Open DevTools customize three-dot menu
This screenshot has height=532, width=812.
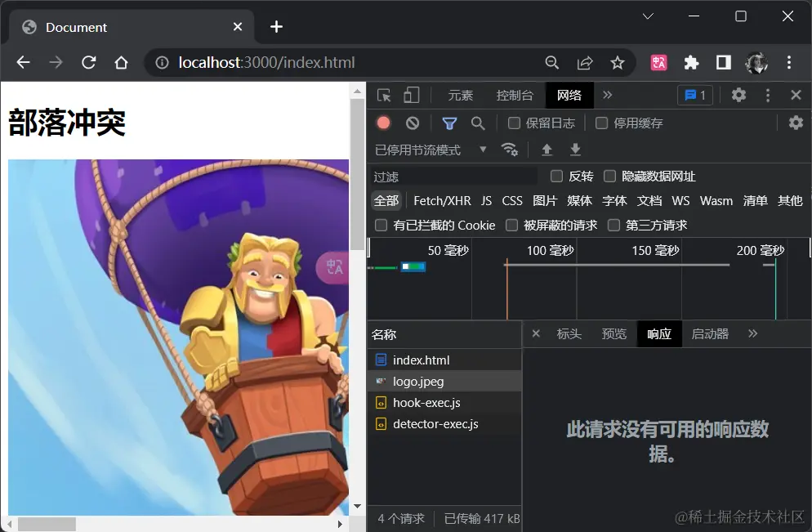(x=767, y=95)
